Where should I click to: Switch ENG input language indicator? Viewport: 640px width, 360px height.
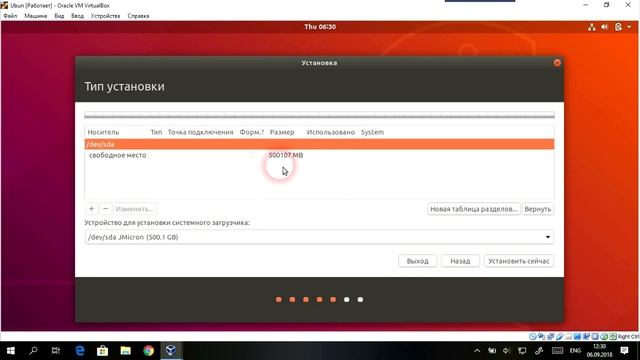pyautogui.click(x=575, y=351)
